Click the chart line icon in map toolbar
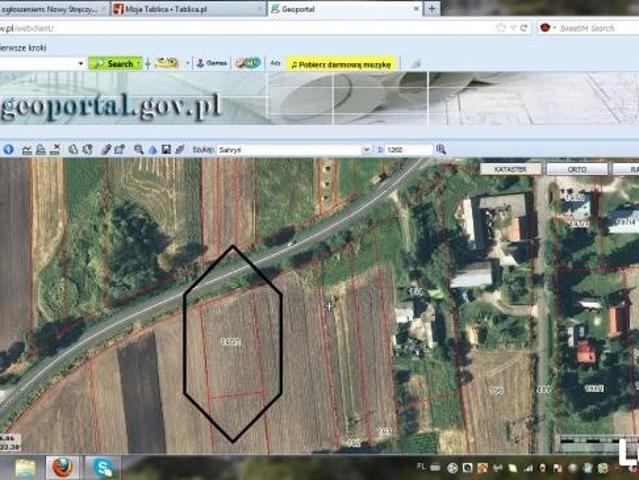Viewport: 639px width, 480px height. [27, 150]
